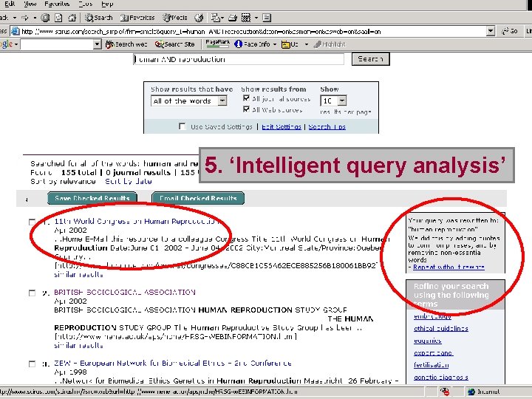Click the red status bar icon
The height and width of the screenshot is (399, 532).
click(x=445, y=392)
